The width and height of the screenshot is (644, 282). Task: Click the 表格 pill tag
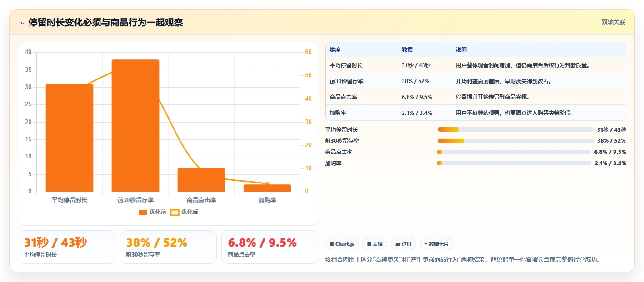coord(375,244)
